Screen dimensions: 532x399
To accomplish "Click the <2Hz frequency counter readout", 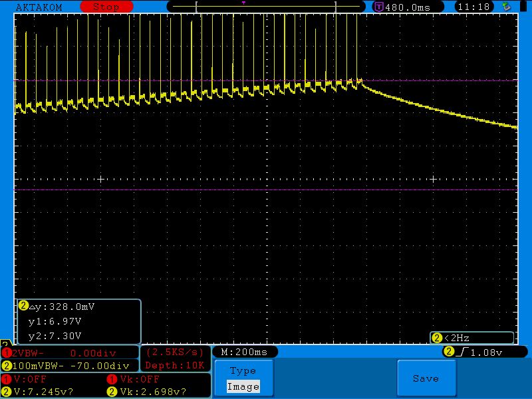I will tap(457, 338).
